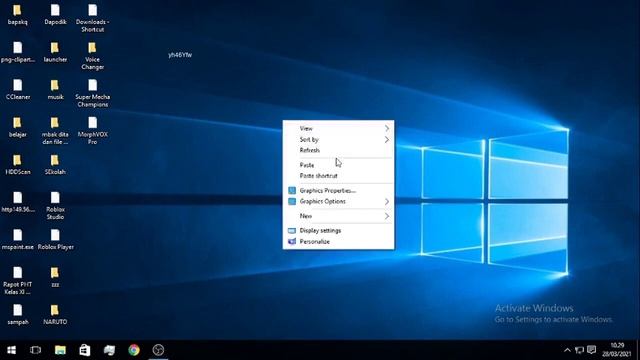Open the Action Center notifications icon
Screen dimensions: 640x360
click(591, 350)
